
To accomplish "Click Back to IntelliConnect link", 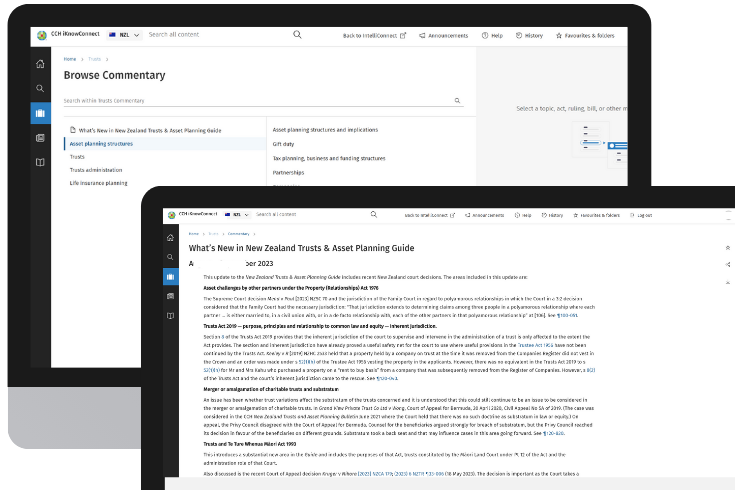I will (374, 35).
